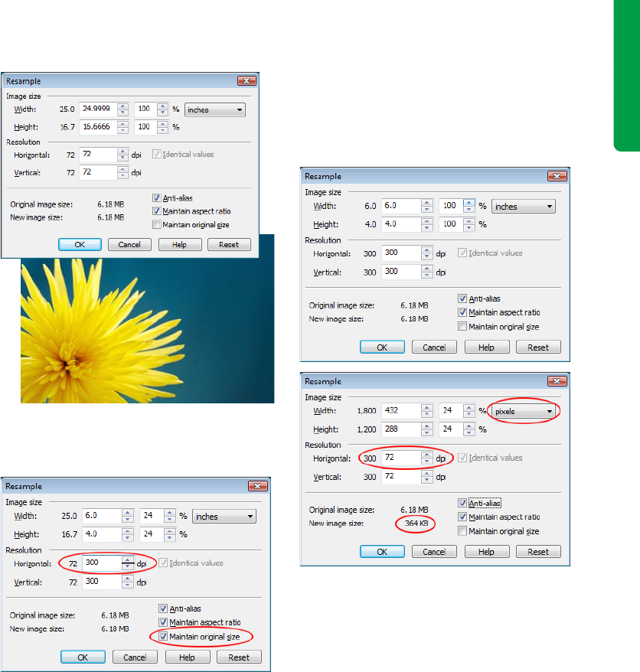Click the height stepper arrows next to 288
The image size is (640, 672).
tap(427, 429)
